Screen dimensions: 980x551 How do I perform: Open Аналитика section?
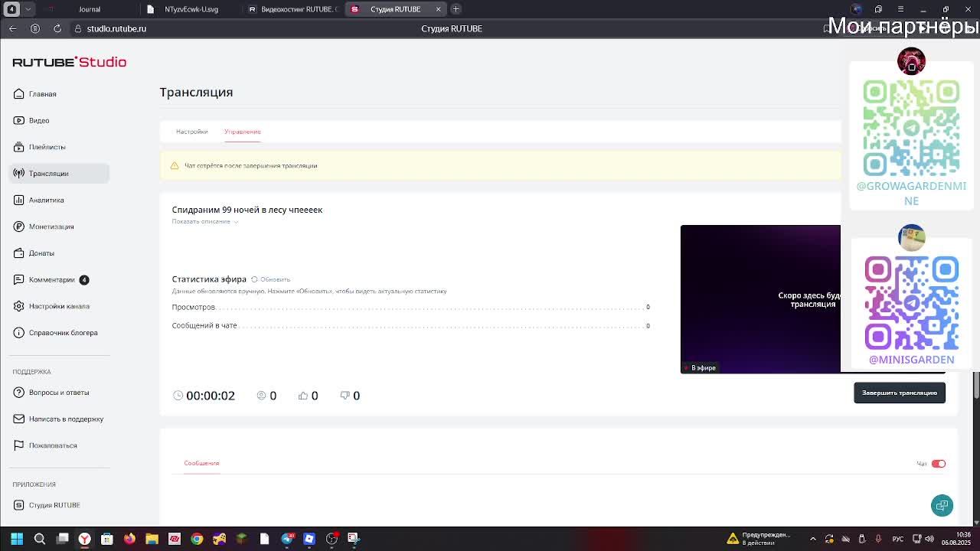(59, 200)
